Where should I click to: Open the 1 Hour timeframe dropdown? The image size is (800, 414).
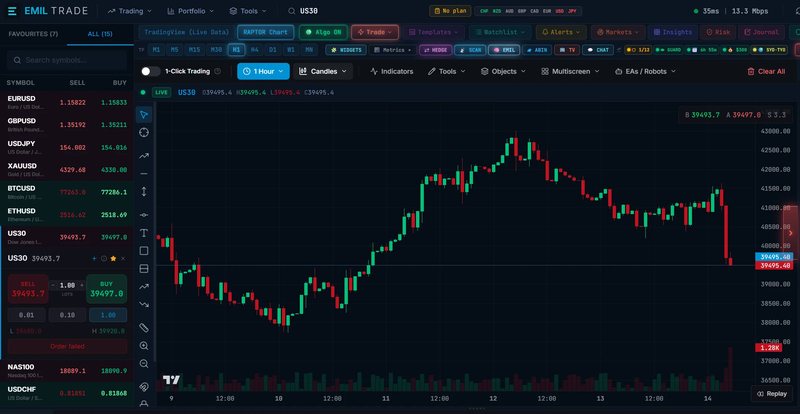point(263,71)
